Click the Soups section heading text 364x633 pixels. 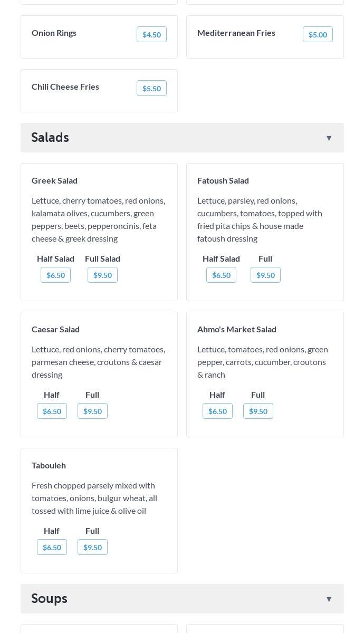[49, 599]
